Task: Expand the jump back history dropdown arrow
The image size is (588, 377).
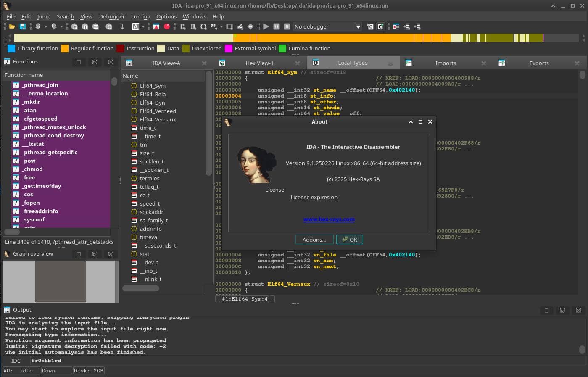Action: tap(46, 26)
